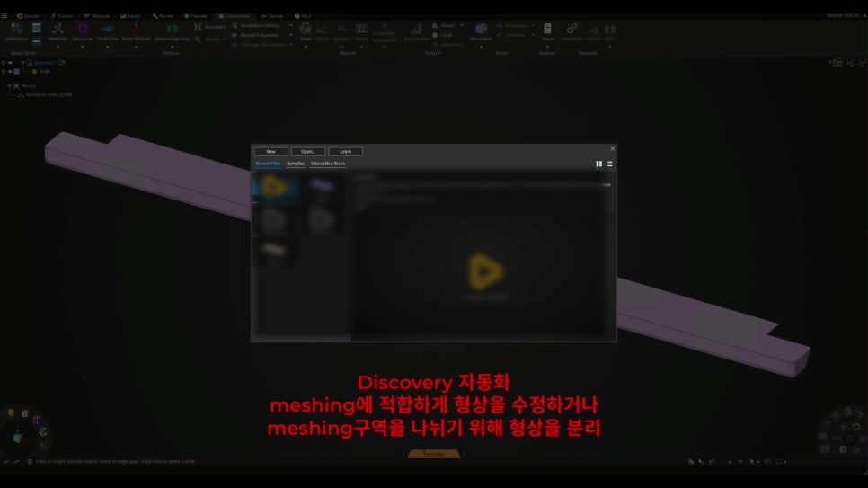Click the Open... button in the welcome dialog

(x=308, y=151)
